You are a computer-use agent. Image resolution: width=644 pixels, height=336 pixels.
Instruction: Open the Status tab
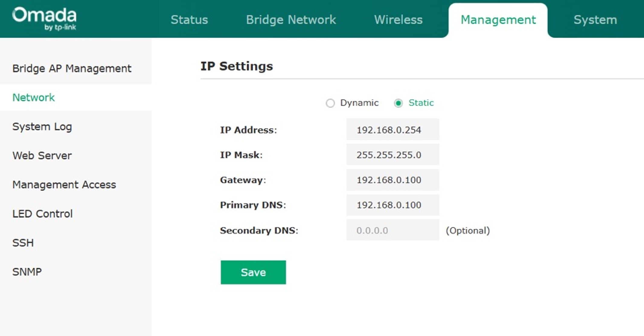pos(189,20)
